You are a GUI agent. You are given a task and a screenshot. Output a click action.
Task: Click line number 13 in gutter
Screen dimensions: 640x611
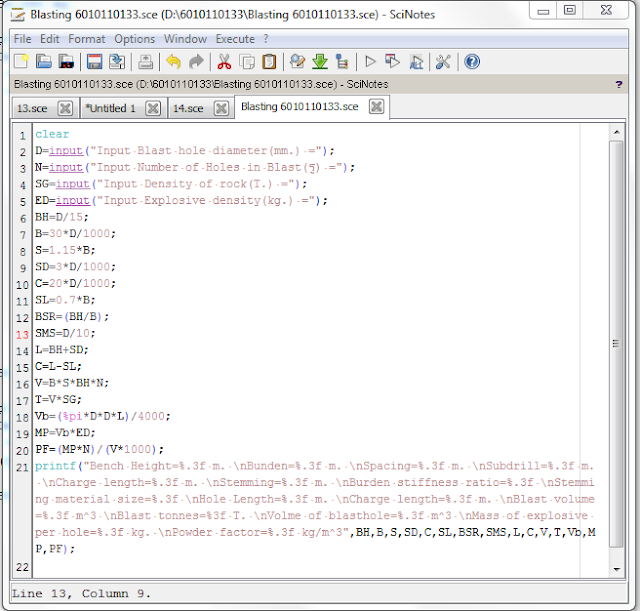[22, 335]
